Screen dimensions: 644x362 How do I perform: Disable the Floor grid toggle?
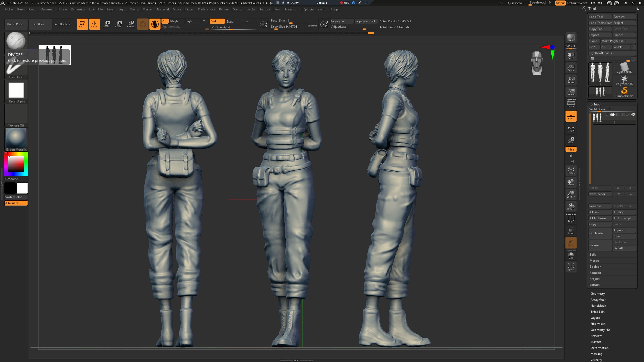571,116
